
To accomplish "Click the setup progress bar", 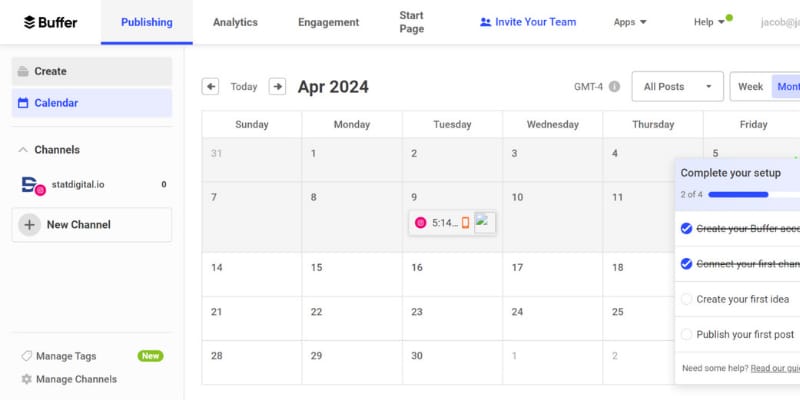I will click(x=754, y=194).
